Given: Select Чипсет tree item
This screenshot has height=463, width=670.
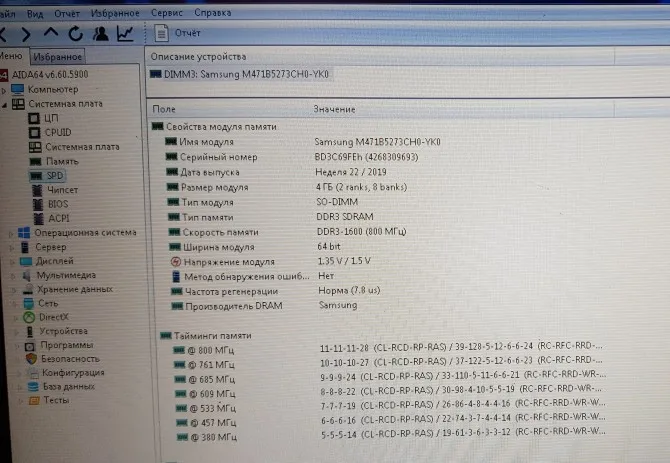Looking at the screenshot, I should (x=55, y=190).
